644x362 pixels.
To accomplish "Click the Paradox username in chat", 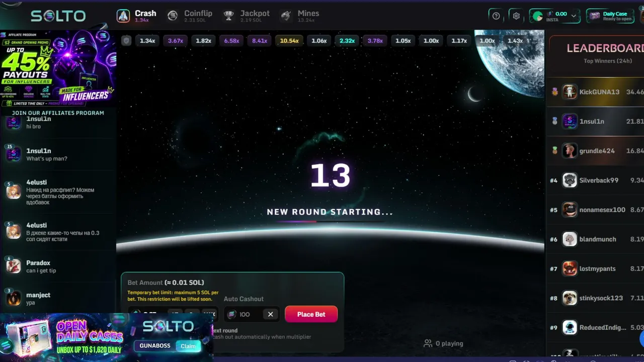I will click(38, 263).
